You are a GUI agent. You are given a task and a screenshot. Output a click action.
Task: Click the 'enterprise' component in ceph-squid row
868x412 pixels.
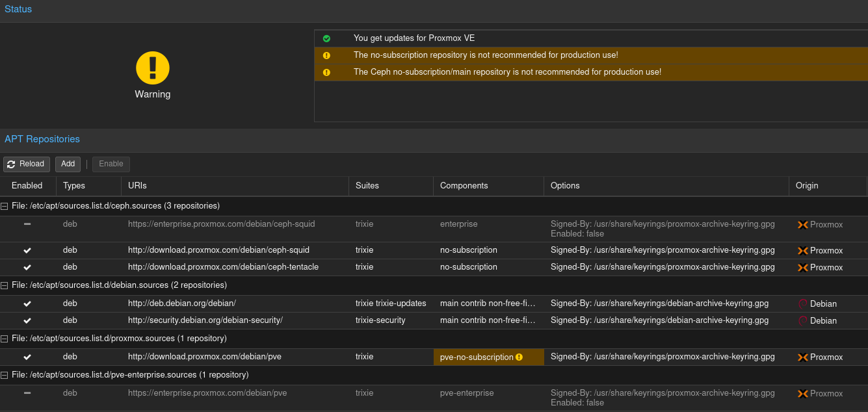pyautogui.click(x=459, y=224)
